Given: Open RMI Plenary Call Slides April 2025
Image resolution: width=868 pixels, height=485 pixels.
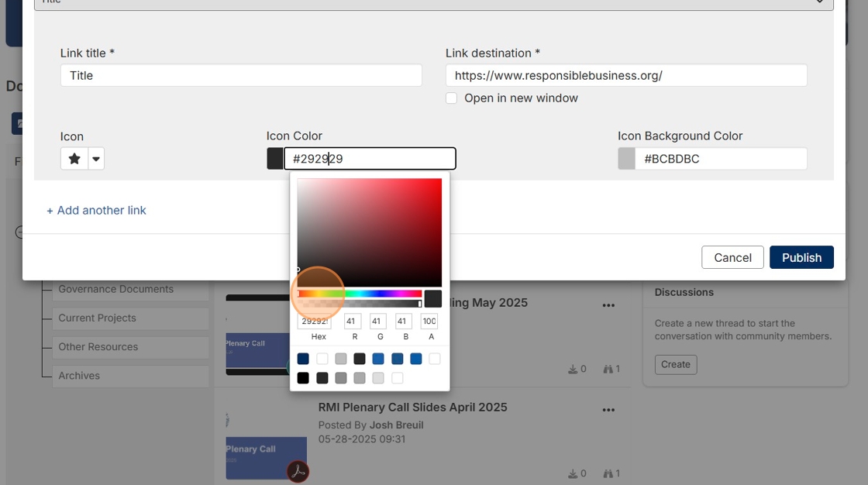Looking at the screenshot, I should pos(412,407).
